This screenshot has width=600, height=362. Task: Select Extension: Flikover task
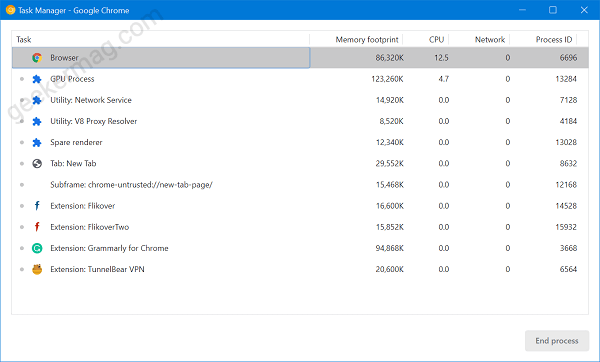point(300,206)
